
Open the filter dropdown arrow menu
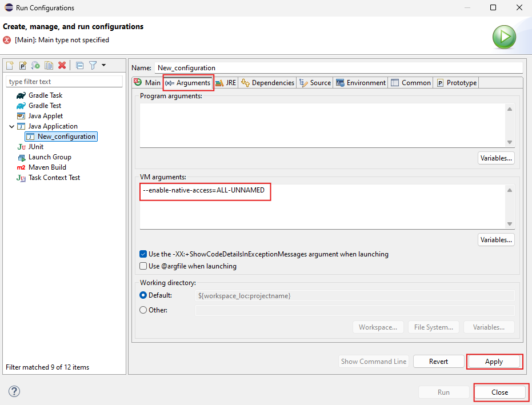[x=103, y=66]
